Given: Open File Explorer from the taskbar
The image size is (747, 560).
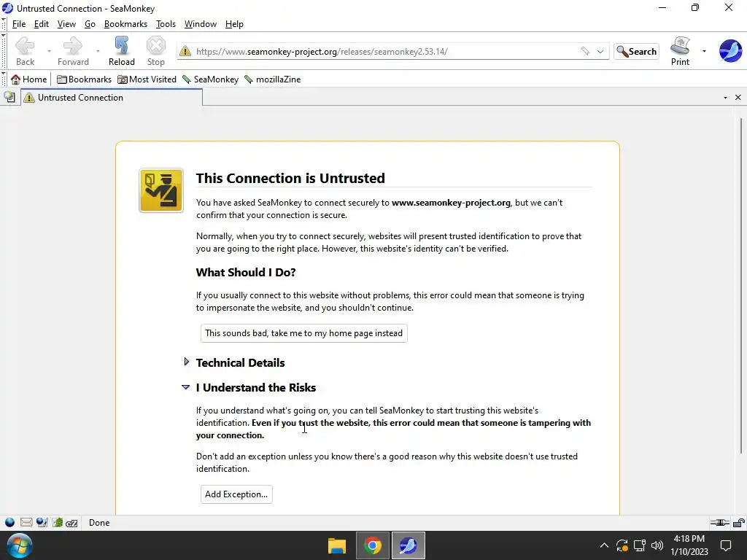Looking at the screenshot, I should (337, 545).
